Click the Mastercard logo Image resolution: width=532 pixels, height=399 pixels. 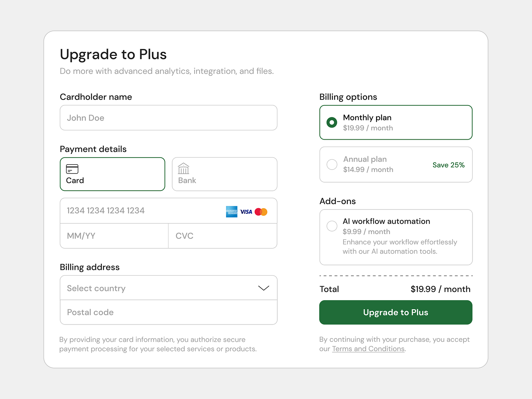pyautogui.click(x=261, y=211)
